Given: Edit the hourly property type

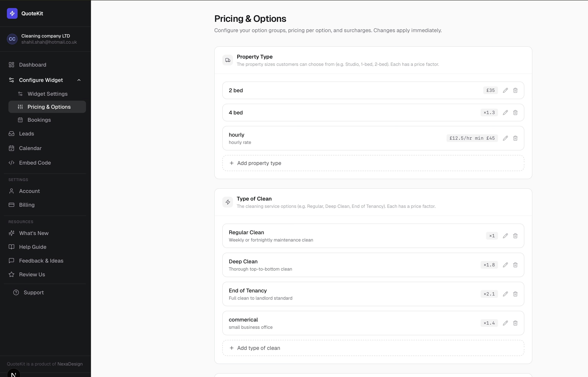Looking at the screenshot, I should click(505, 138).
